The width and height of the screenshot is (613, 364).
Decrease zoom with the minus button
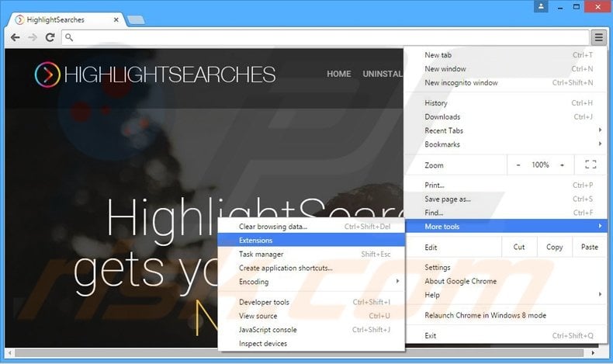(518, 165)
